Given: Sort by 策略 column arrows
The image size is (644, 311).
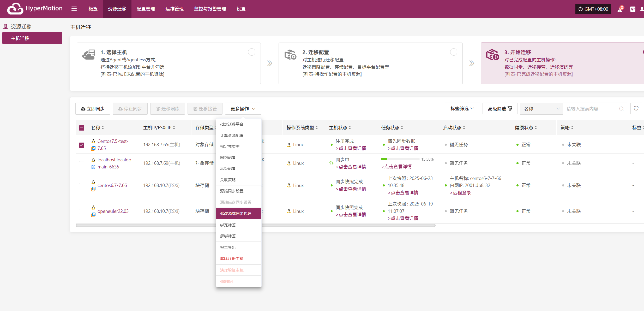Looking at the screenshot, I should pos(572,128).
